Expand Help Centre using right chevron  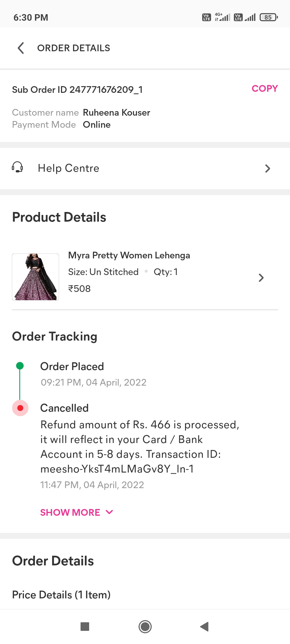point(267,169)
